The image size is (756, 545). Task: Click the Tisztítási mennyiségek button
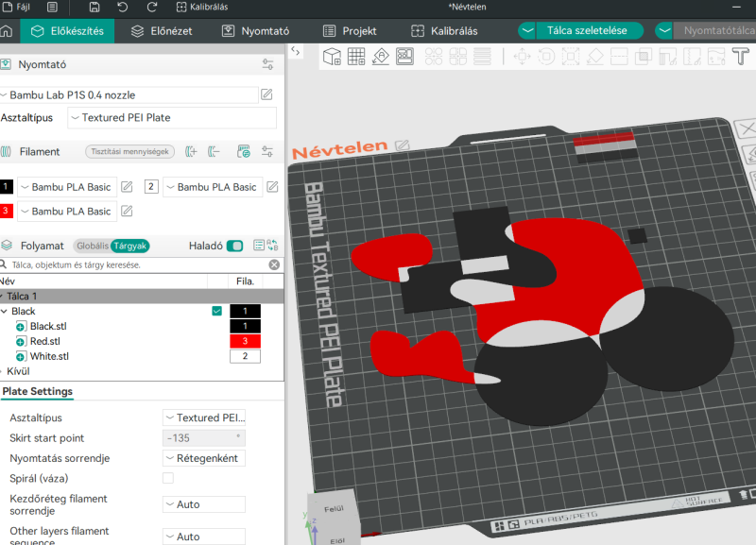129,151
